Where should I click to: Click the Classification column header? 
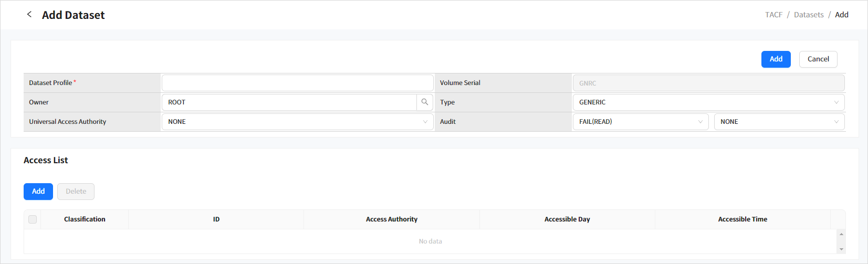pos(85,219)
